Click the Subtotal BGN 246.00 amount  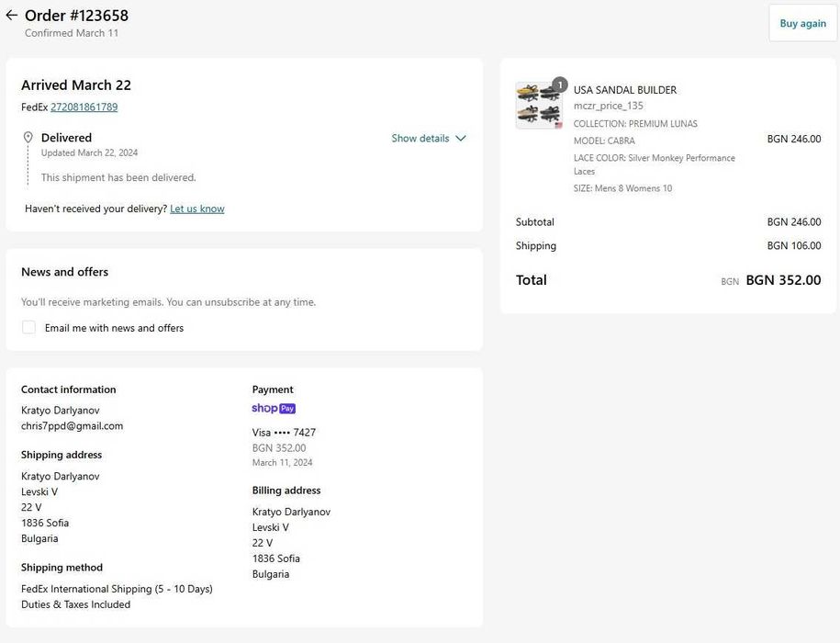[794, 222]
